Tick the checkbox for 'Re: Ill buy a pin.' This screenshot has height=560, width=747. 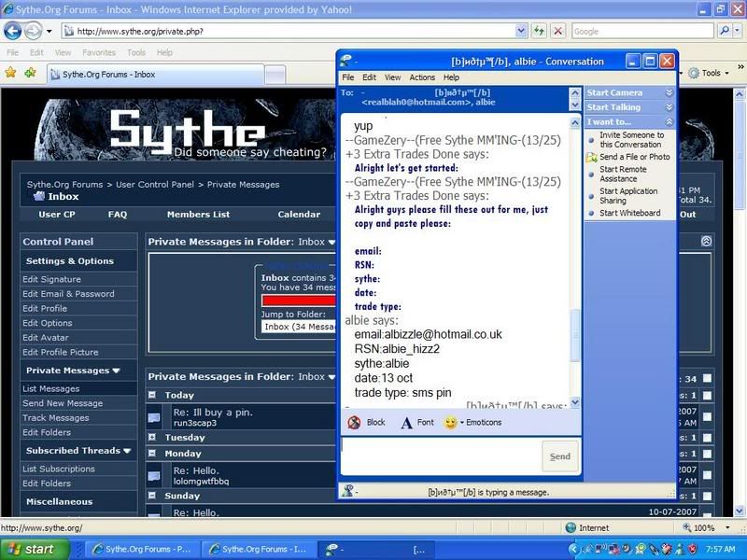pos(707,417)
